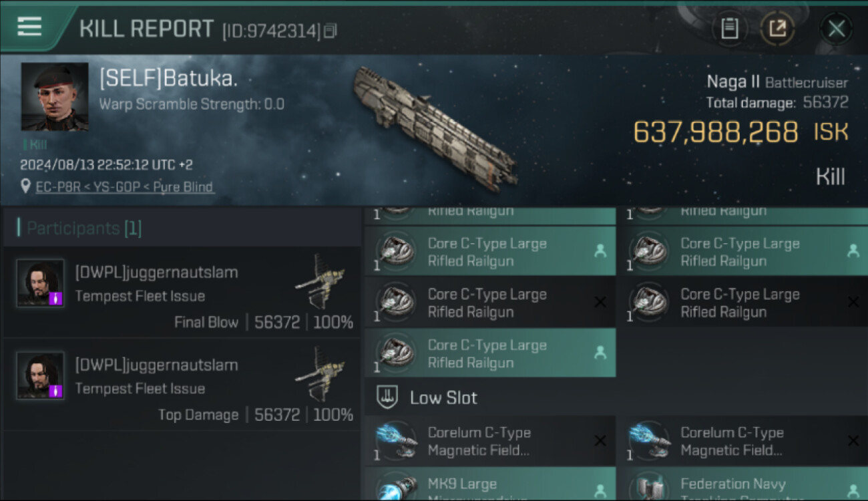Viewport: 868px width, 501px height.
Task: Open Final Blow pilot juggernautslam portrait
Action: click(x=40, y=283)
